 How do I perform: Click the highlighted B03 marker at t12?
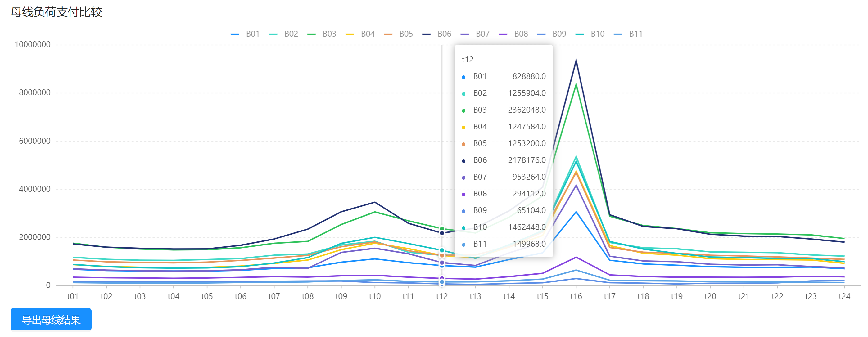[442, 229]
